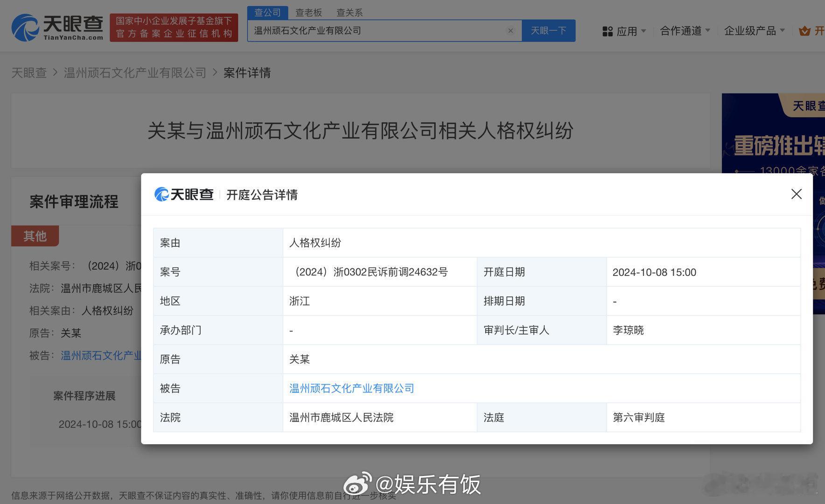
Task: Open defendant link 温州顽石文化产业有限公司 in dialog
Action: click(x=352, y=388)
